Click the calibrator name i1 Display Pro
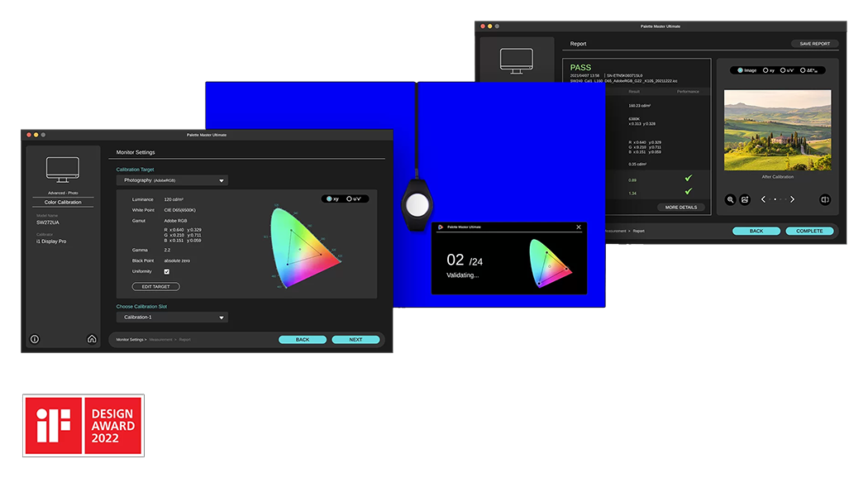This screenshot has height=478, width=868. [x=51, y=241]
